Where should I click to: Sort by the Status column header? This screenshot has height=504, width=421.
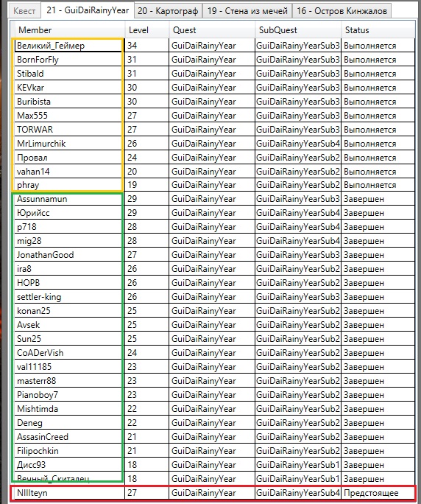378,30
